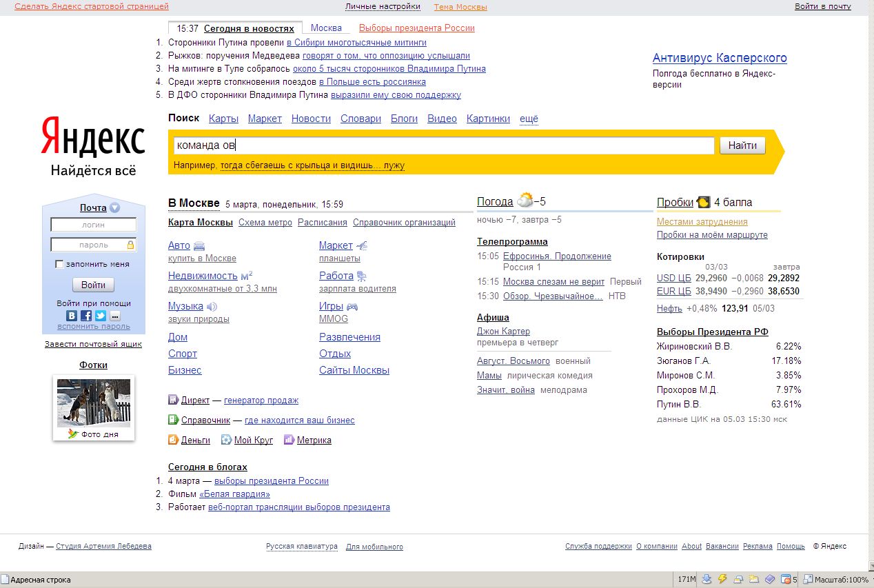Screen dimensions: 874x588
Task: Open Москва слезам не верит listing
Action: [553, 281]
